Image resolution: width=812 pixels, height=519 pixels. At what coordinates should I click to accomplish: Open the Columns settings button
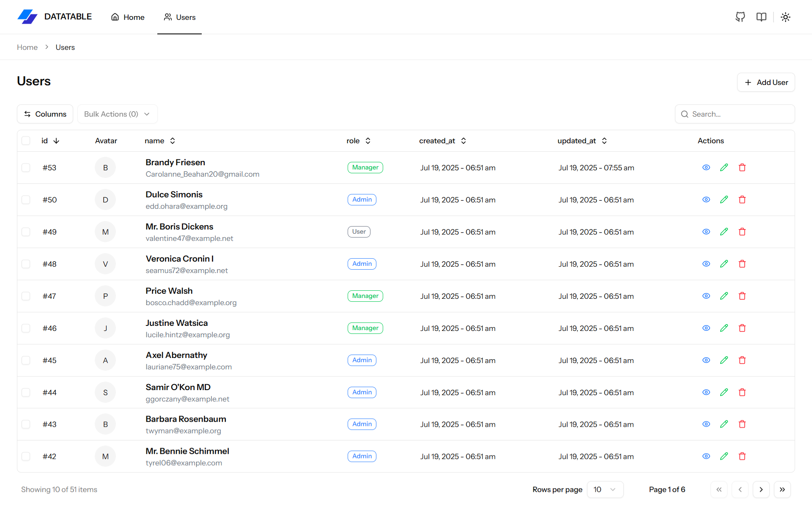point(45,114)
